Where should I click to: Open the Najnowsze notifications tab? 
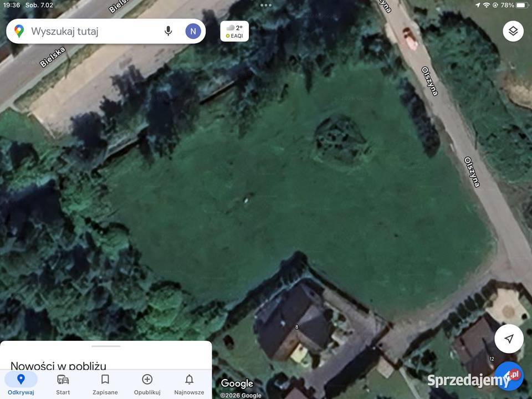click(190, 384)
